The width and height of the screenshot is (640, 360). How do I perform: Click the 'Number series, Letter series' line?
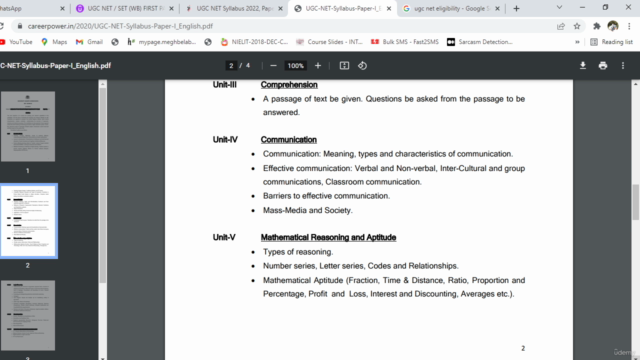[361, 266]
